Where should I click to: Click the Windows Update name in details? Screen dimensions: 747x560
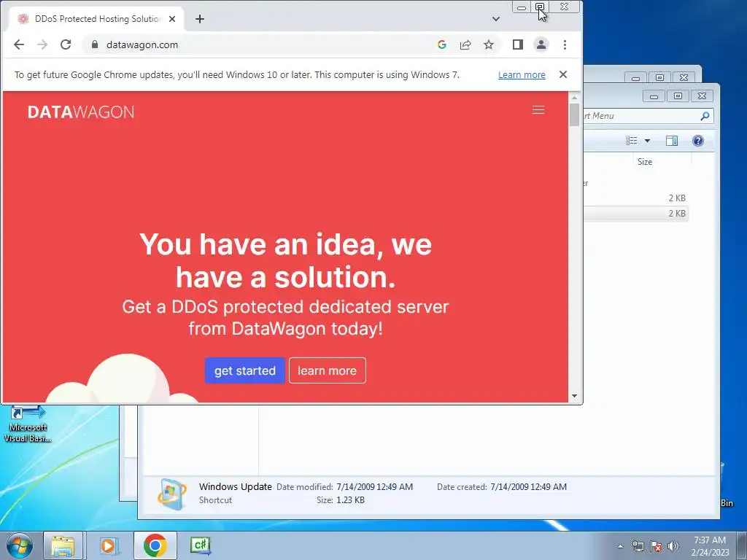tap(236, 486)
